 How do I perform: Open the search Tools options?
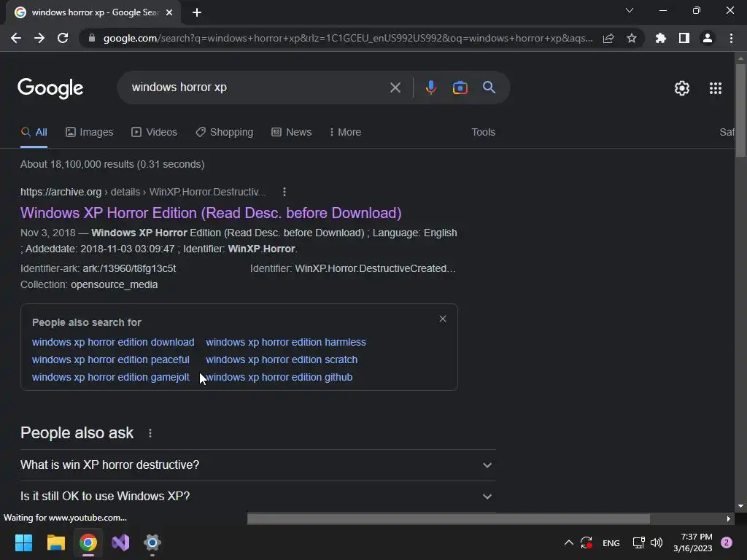pyautogui.click(x=483, y=132)
